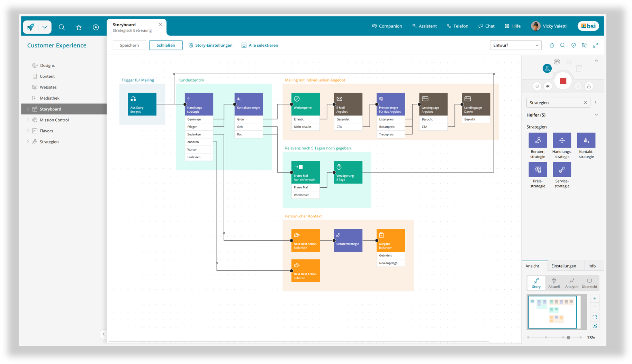Open Designs in the navigation

click(47, 65)
